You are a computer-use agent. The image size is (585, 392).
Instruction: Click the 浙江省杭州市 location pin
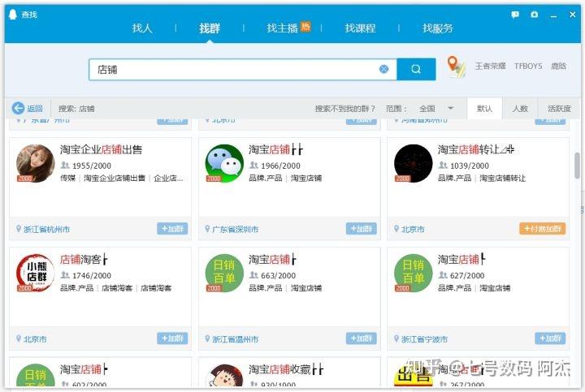click(x=19, y=228)
